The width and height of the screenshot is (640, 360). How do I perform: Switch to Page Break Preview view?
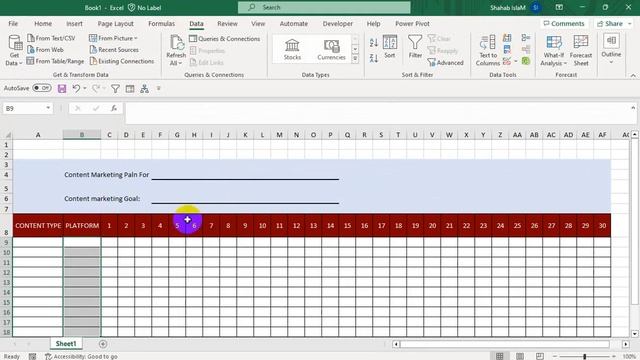(x=540, y=356)
